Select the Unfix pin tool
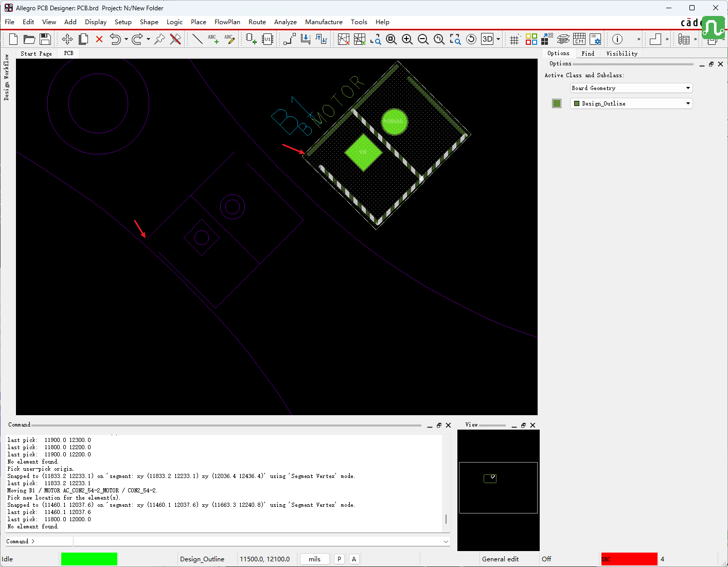728x567 pixels. pos(175,39)
